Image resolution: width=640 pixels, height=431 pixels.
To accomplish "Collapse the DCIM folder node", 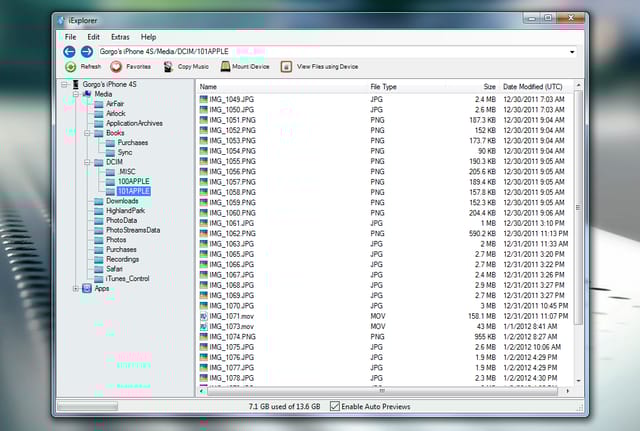I will 87,162.
